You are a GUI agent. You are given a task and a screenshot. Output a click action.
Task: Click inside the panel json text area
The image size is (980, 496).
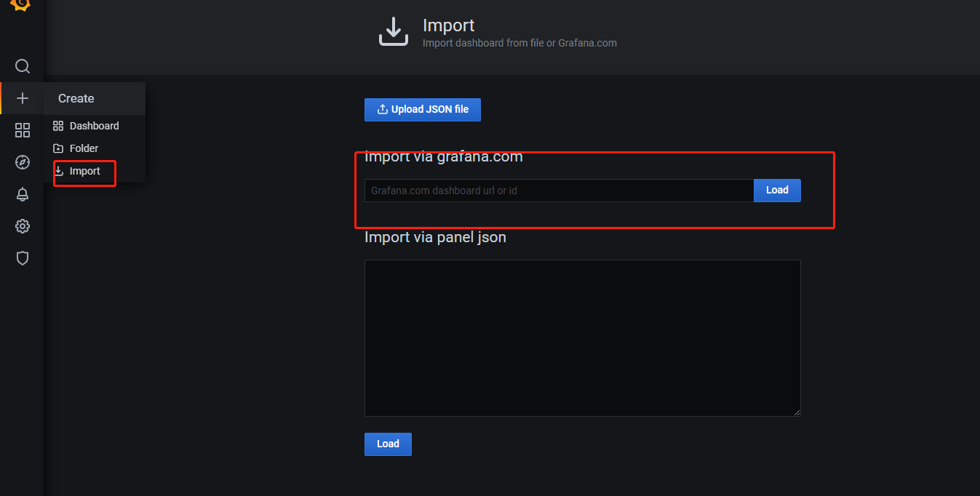582,338
